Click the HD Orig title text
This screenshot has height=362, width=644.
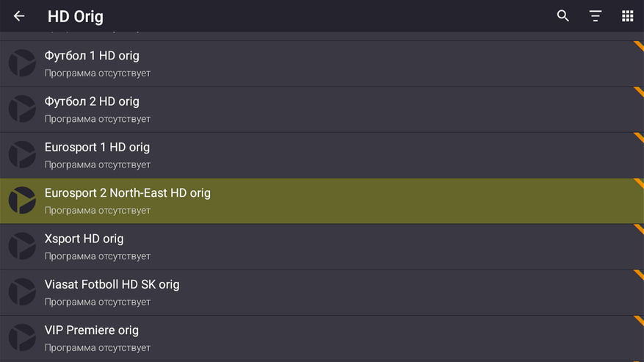click(76, 16)
